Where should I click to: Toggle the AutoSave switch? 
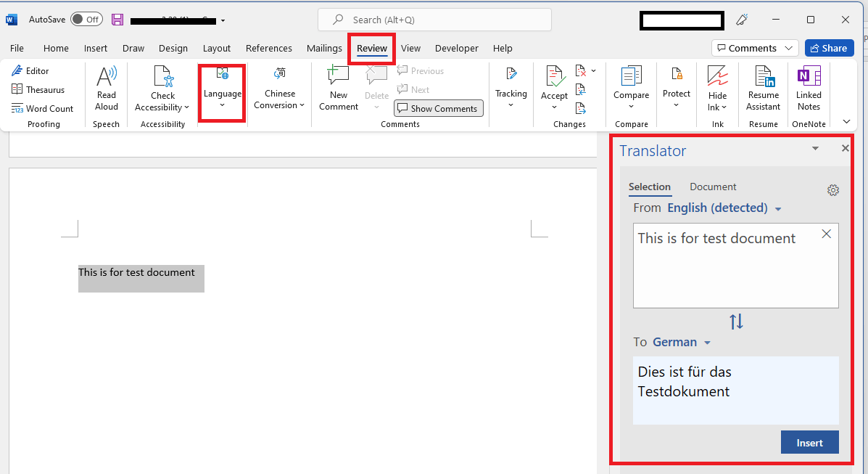(x=86, y=20)
